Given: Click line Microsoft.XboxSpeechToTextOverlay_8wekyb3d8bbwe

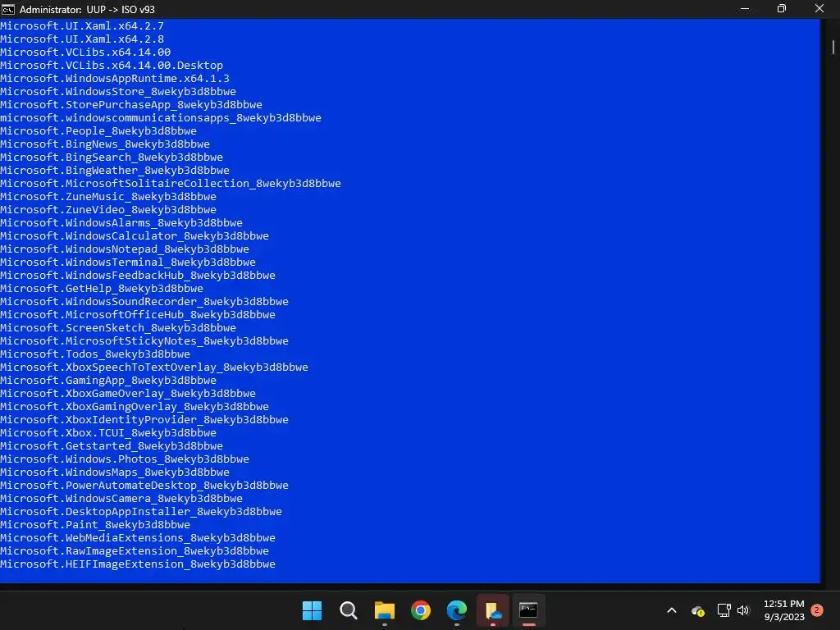Looking at the screenshot, I should [x=154, y=367].
